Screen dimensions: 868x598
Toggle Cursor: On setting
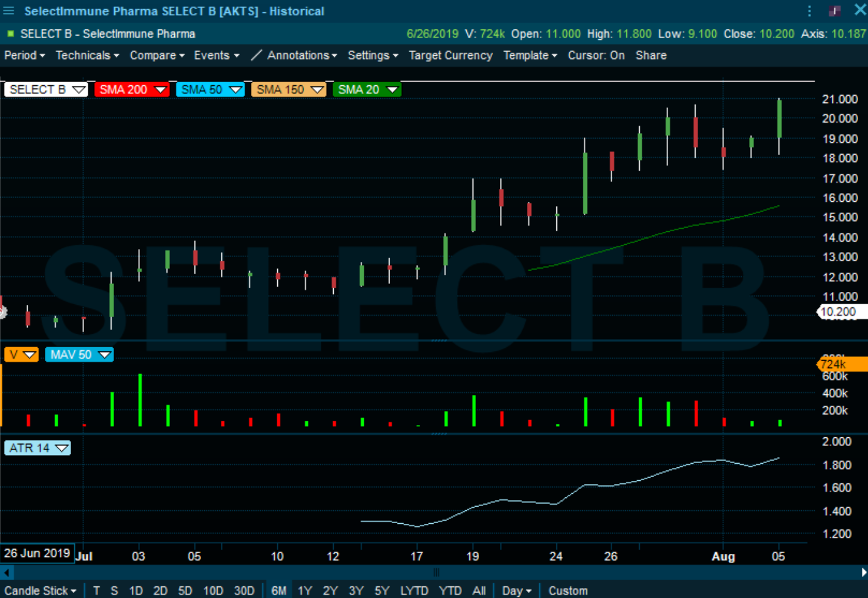(x=596, y=55)
